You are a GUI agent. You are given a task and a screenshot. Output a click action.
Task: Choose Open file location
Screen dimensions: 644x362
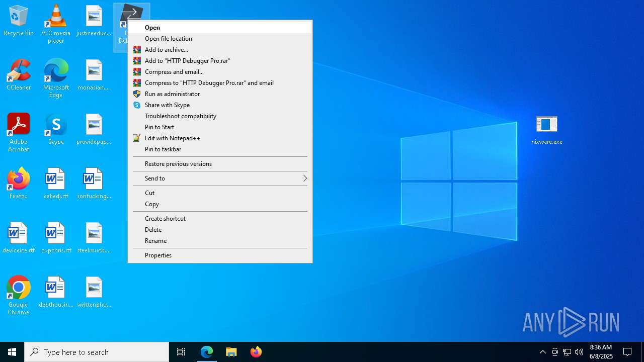220,39
